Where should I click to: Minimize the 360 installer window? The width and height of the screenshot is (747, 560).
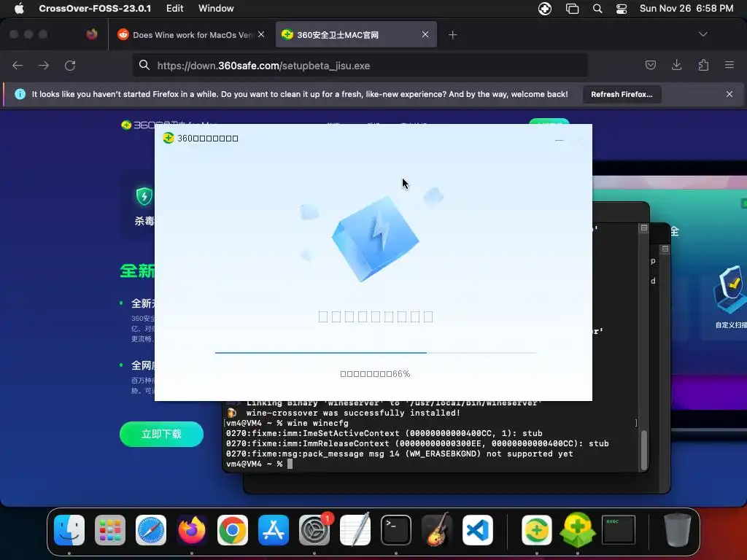click(x=560, y=140)
